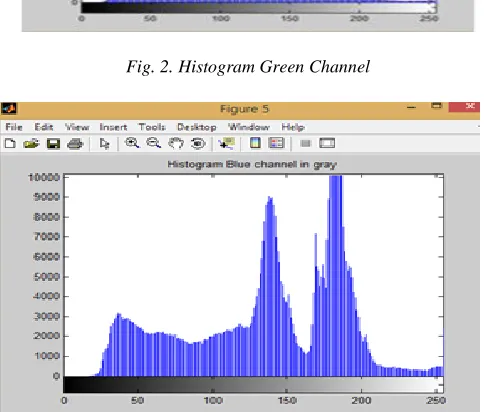This screenshot has height=412, width=484.
Task: Click the plot title 'Histogram Blue channel in gray'
Action: click(x=252, y=164)
